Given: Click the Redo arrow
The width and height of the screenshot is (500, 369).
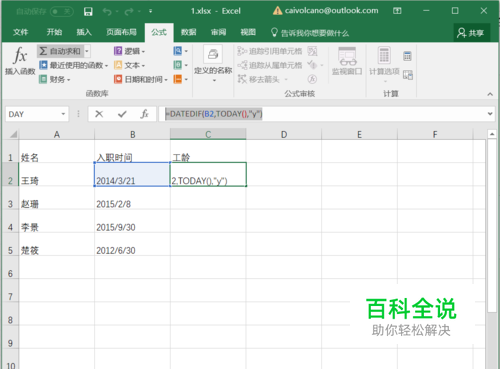Looking at the screenshot, I should (x=129, y=12).
